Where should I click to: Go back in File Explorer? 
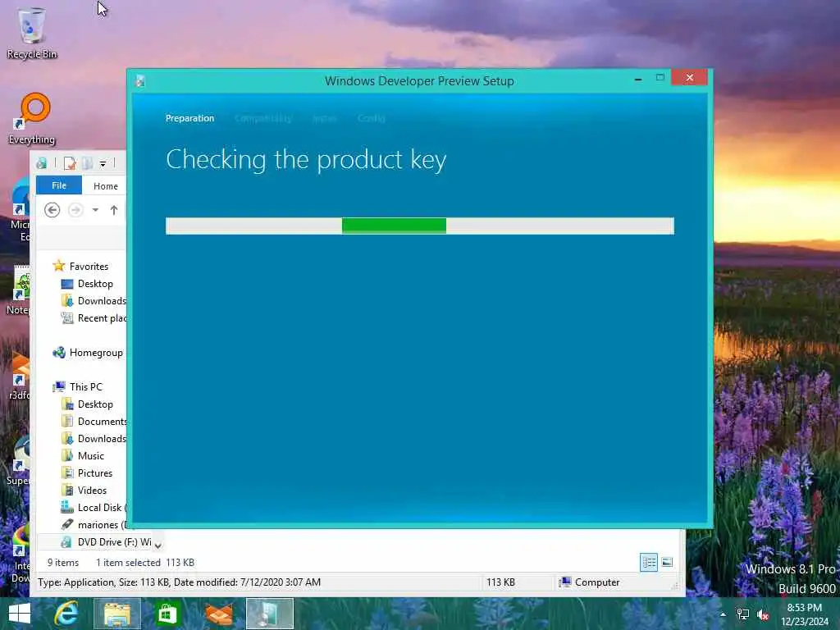[52, 210]
